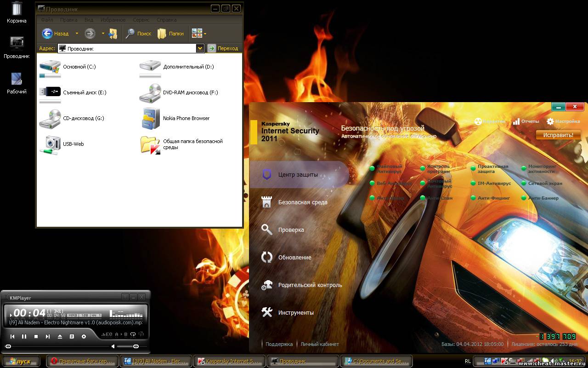588x368 pixels.
Task: Expand the Views dropdown arrow
Action: 205,34
